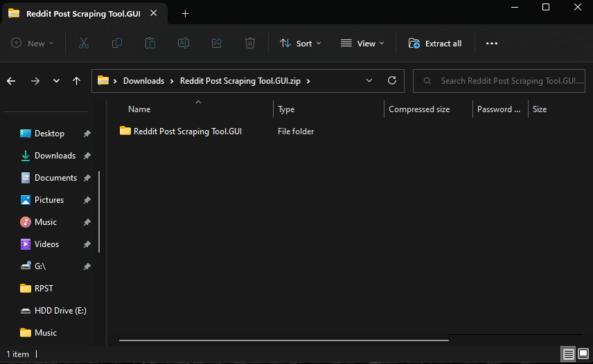Expand chevron after Downloads in breadcrumb
The height and width of the screenshot is (364, 593).
coord(172,81)
